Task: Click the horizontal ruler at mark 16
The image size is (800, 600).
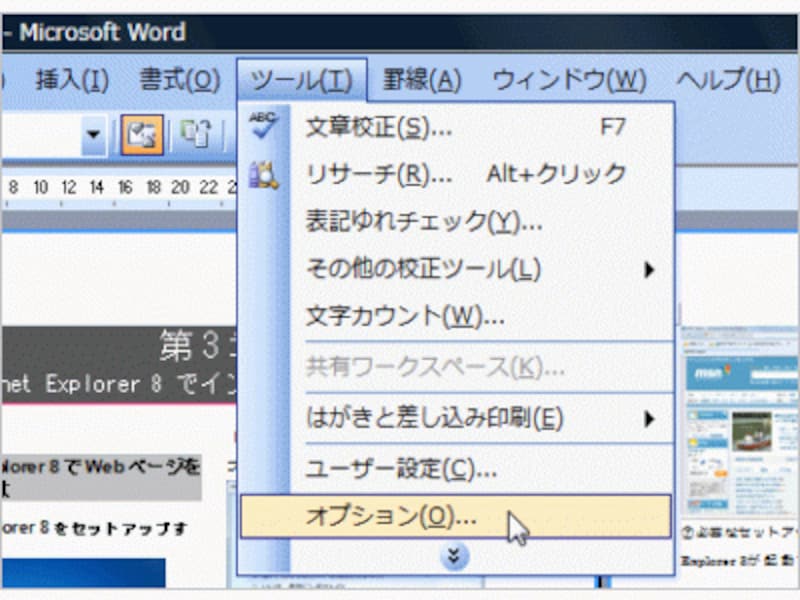Action: pos(125,188)
